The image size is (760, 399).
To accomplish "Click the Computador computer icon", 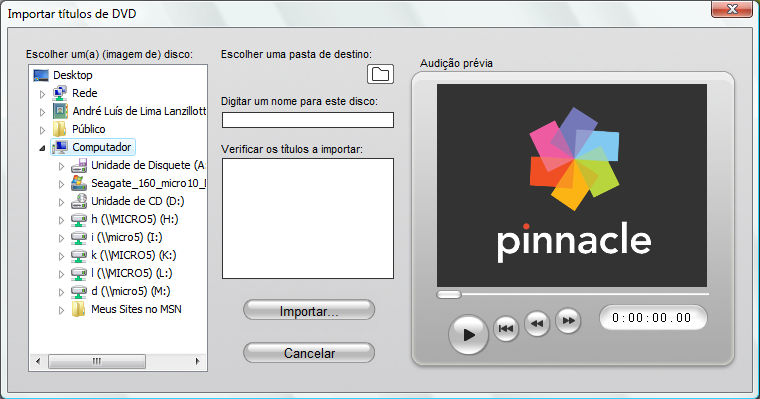I will [x=60, y=147].
